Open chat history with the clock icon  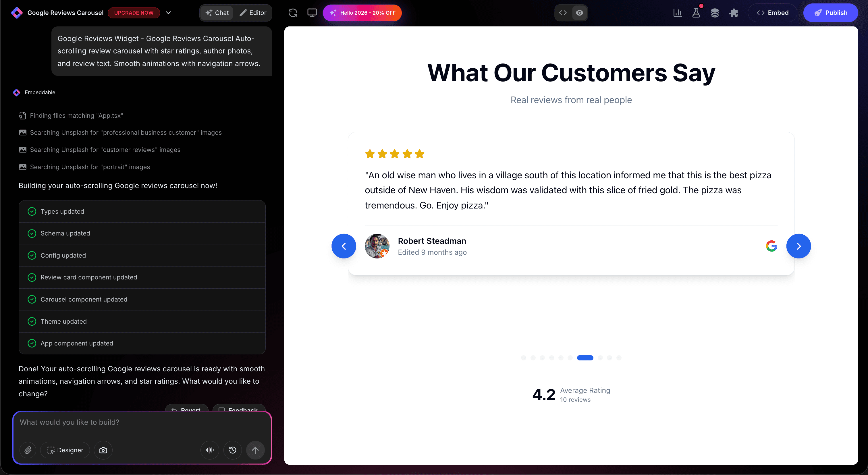click(232, 450)
